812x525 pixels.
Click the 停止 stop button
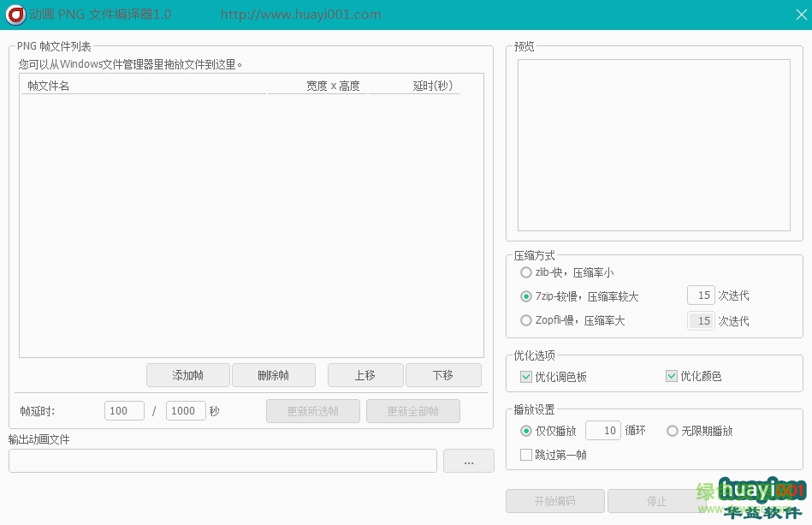(656, 501)
